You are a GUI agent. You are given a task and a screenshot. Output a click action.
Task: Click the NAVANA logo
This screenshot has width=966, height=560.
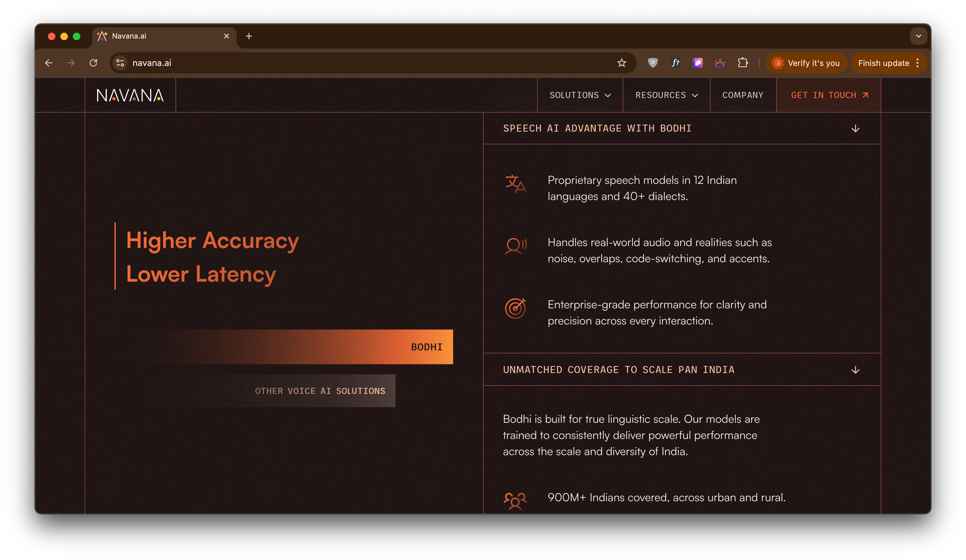130,95
